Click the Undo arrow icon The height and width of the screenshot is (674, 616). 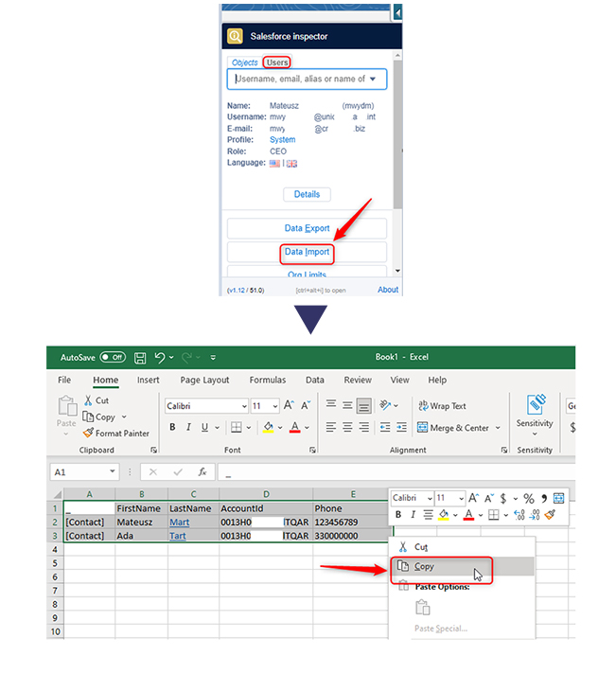tap(161, 358)
